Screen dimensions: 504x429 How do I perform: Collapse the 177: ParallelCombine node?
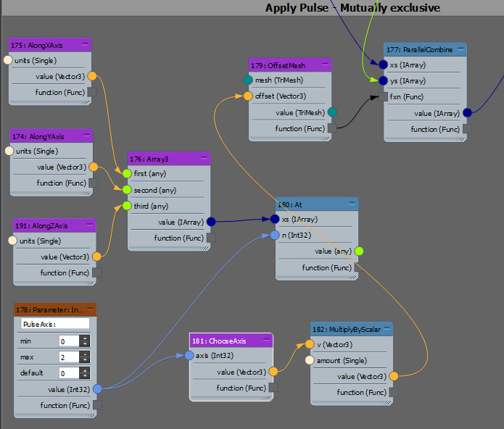coord(460,49)
